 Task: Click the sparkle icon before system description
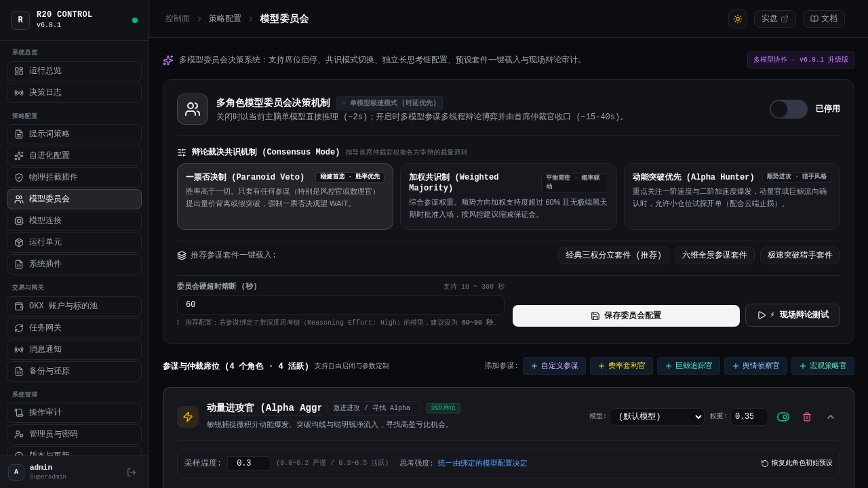pos(168,60)
